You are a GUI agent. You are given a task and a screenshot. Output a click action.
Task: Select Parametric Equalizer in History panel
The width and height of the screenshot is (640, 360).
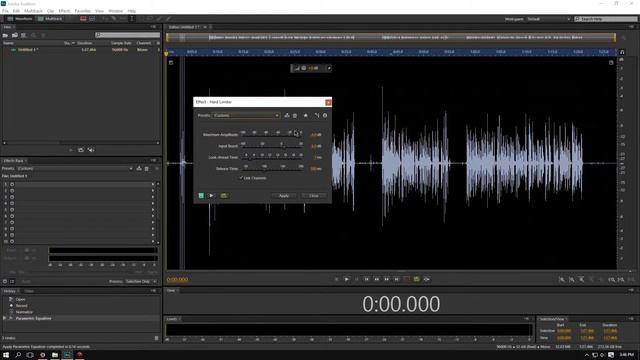[33, 318]
